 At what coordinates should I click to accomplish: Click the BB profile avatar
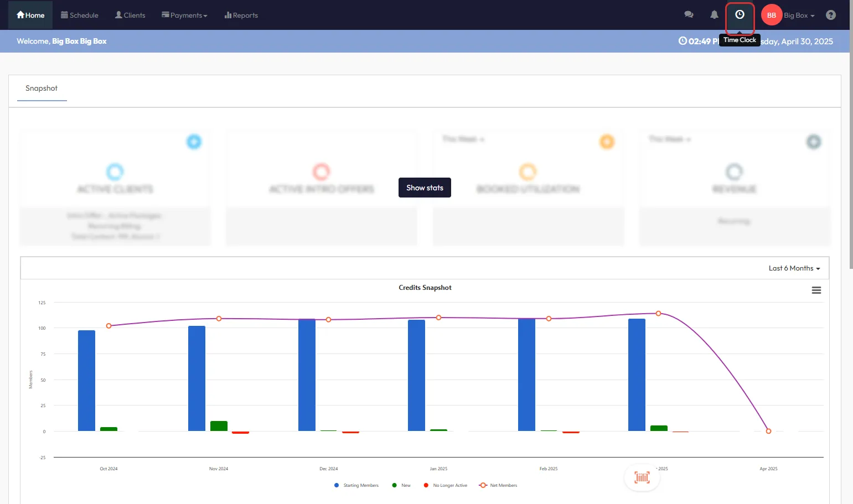pyautogui.click(x=771, y=15)
